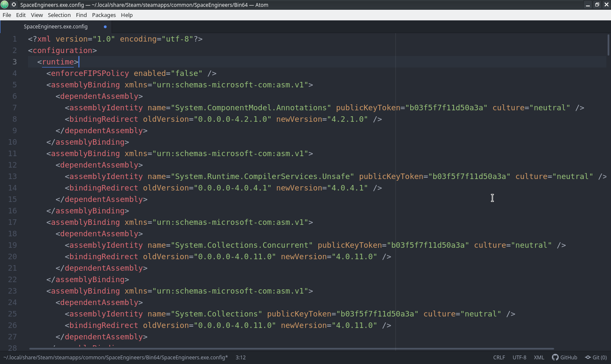The width and height of the screenshot is (611, 364).
Task: Click the enforceFIPSPolicy element on line 4
Action: (x=90, y=73)
